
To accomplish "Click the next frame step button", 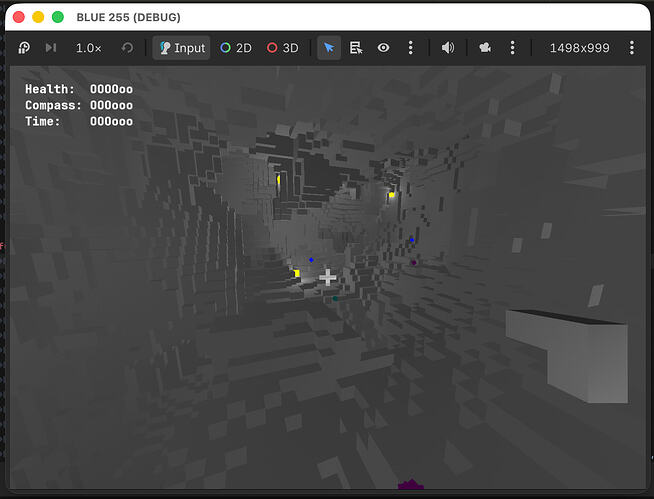I will (51, 48).
